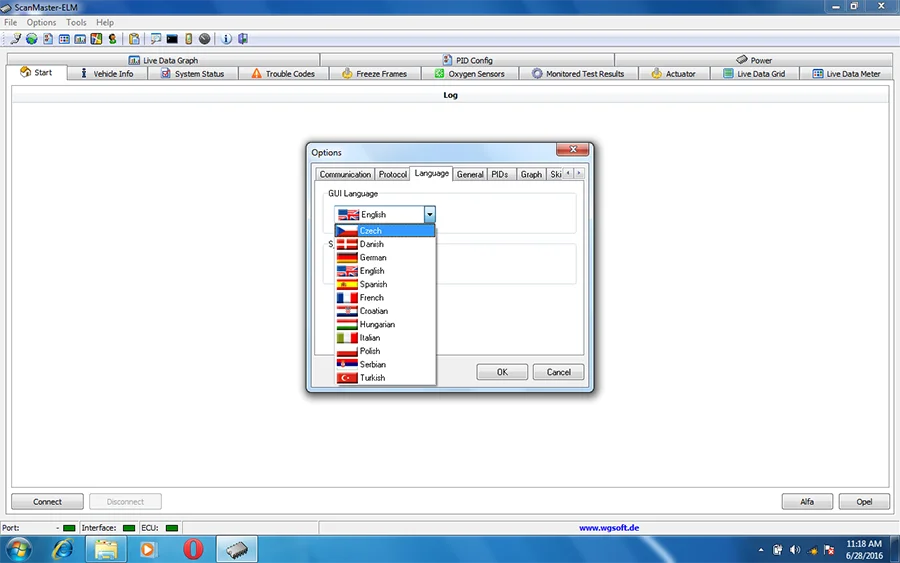Image resolution: width=900 pixels, height=563 pixels.
Task: Close the Options dialog window
Action: [572, 149]
